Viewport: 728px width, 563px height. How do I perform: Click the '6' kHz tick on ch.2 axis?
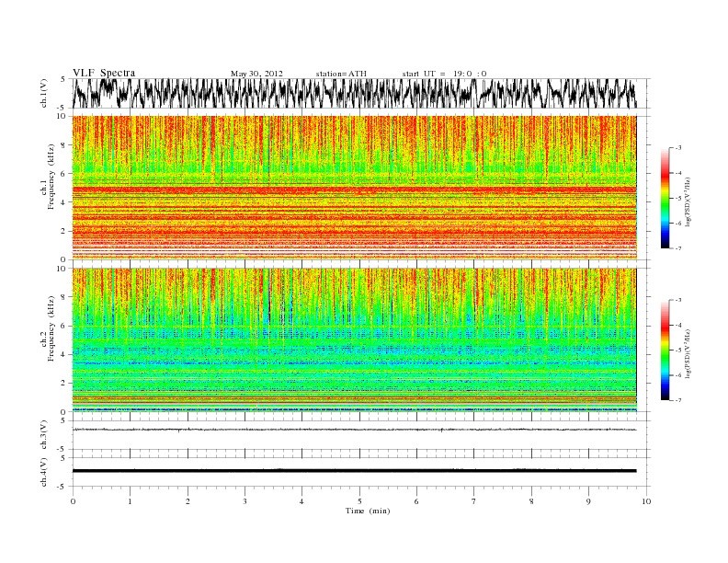tap(63, 326)
